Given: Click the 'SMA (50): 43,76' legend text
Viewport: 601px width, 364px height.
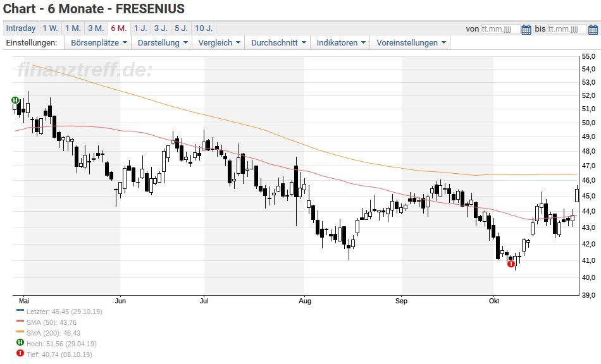Looking at the screenshot, I should pyautogui.click(x=51, y=323).
